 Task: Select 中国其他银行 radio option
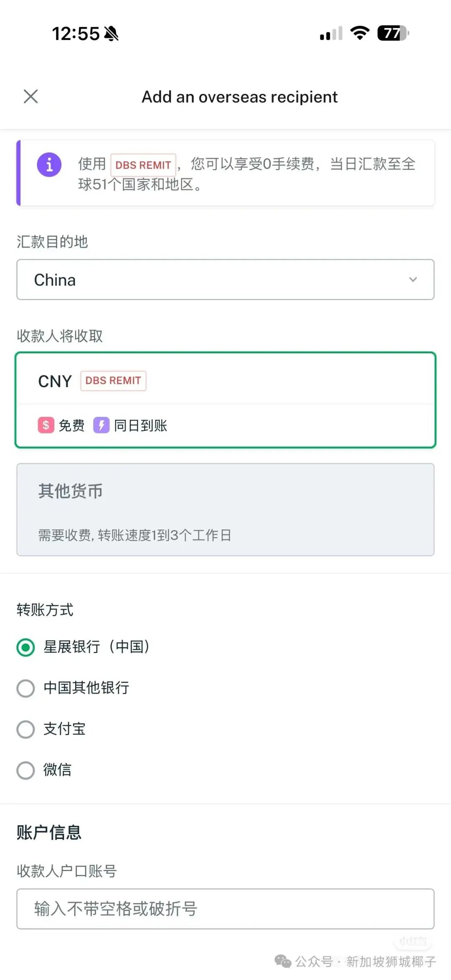point(26,689)
